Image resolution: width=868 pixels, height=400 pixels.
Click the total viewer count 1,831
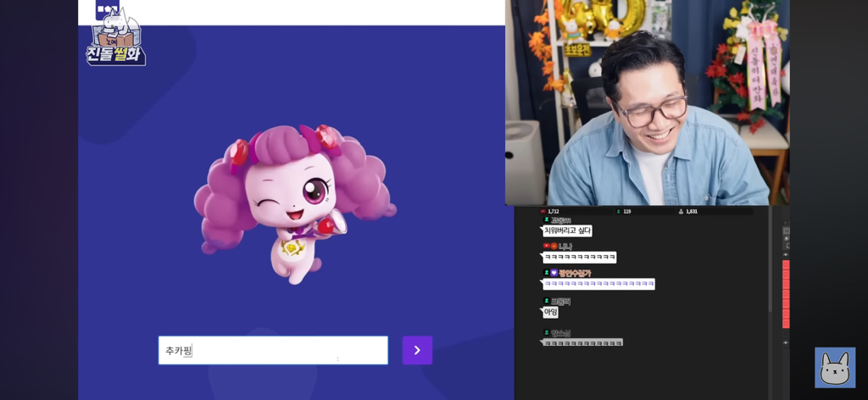point(693,211)
